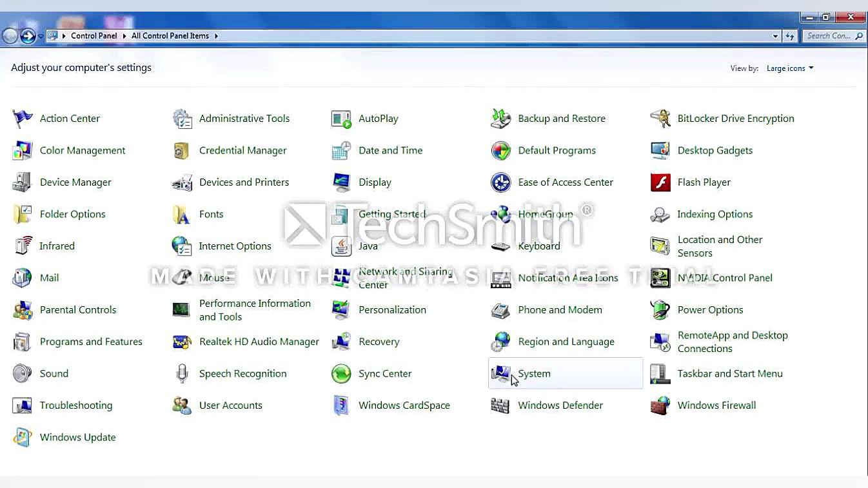The image size is (868, 488).
Task: Launch the Backup and Restore icon
Action: point(500,119)
